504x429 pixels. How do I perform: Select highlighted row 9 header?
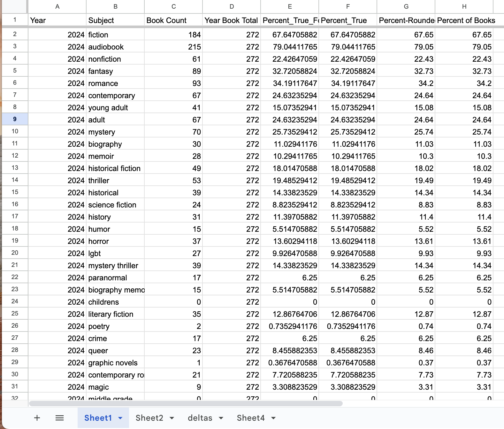click(x=15, y=119)
